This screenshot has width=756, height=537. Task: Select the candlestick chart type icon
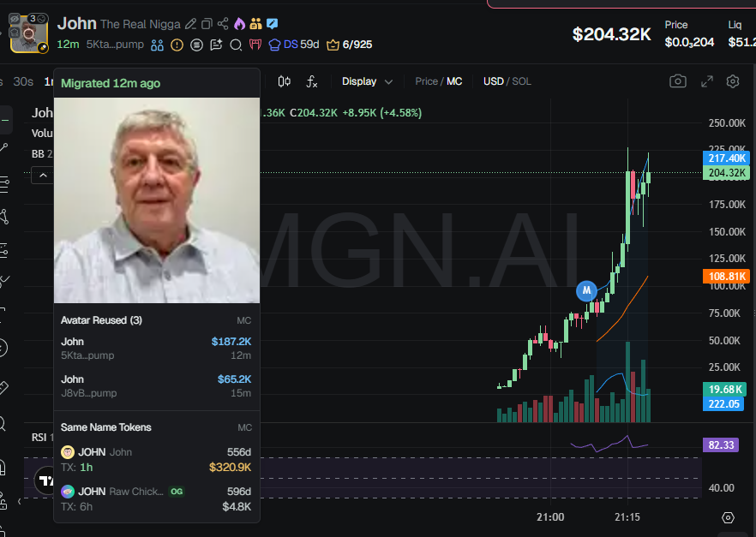click(x=285, y=81)
